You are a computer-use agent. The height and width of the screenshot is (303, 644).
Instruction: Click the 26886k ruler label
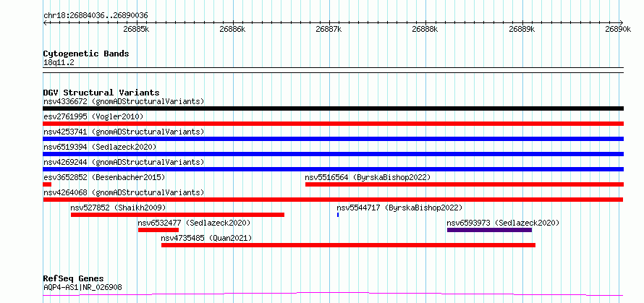(232, 29)
